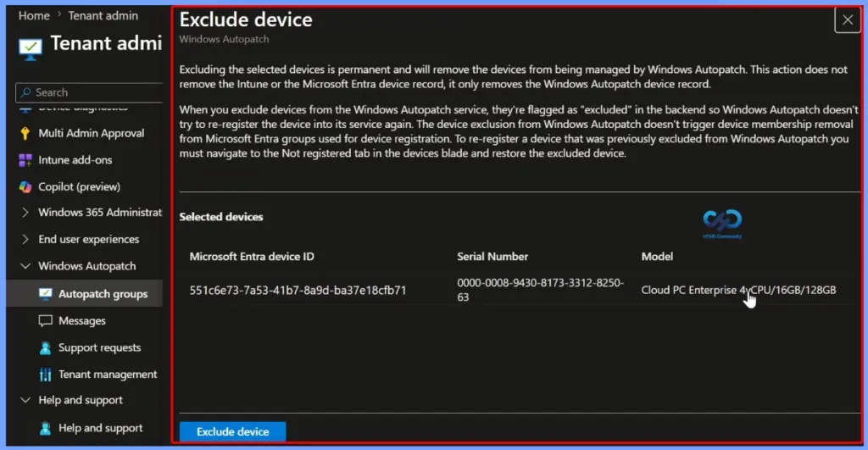Click the Help and support person icon
868x450 pixels.
pyautogui.click(x=46, y=429)
